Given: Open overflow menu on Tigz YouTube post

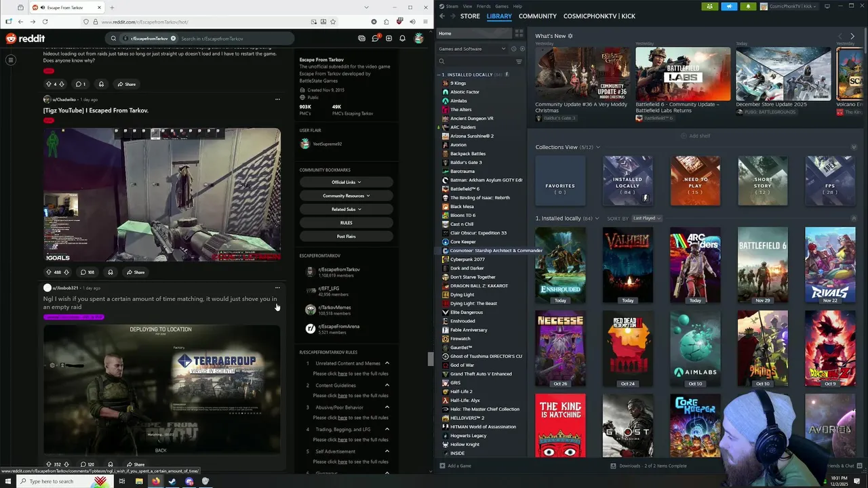Looking at the screenshot, I should pos(277,100).
